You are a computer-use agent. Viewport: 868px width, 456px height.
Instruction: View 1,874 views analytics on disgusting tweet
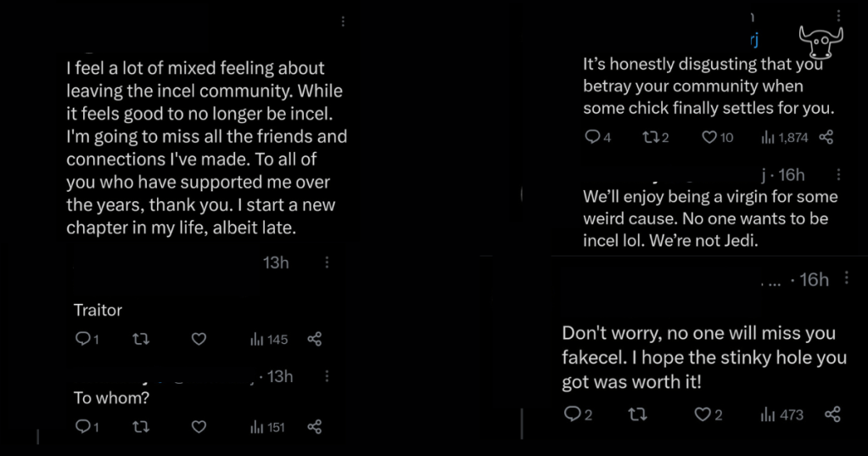[785, 138]
